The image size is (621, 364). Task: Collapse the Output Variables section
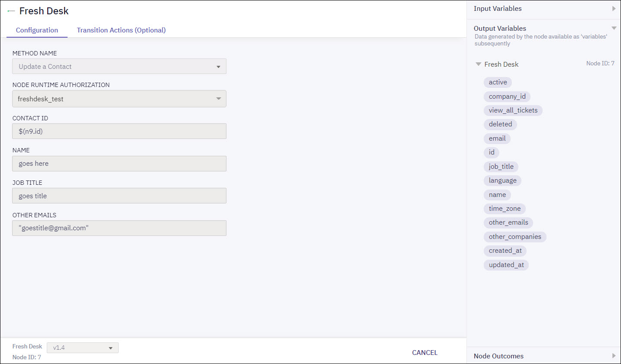click(x=614, y=28)
